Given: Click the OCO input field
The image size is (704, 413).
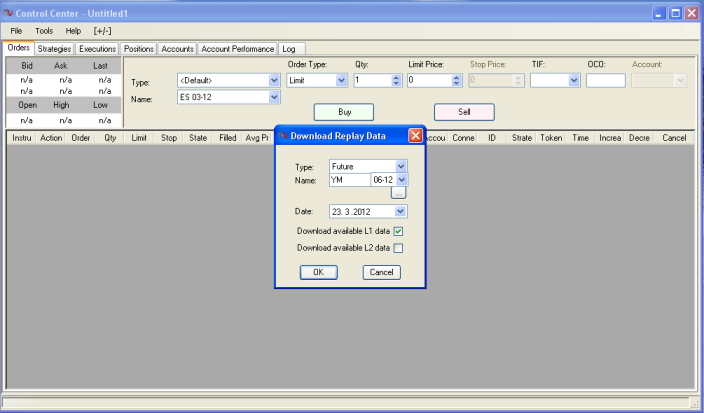Looking at the screenshot, I should pyautogui.click(x=605, y=80).
